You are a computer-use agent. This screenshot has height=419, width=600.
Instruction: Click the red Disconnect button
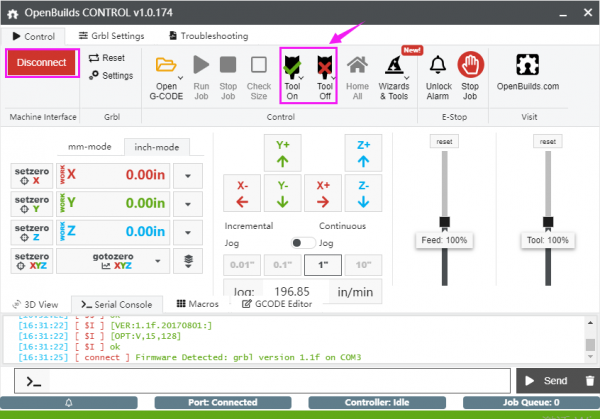pos(42,63)
